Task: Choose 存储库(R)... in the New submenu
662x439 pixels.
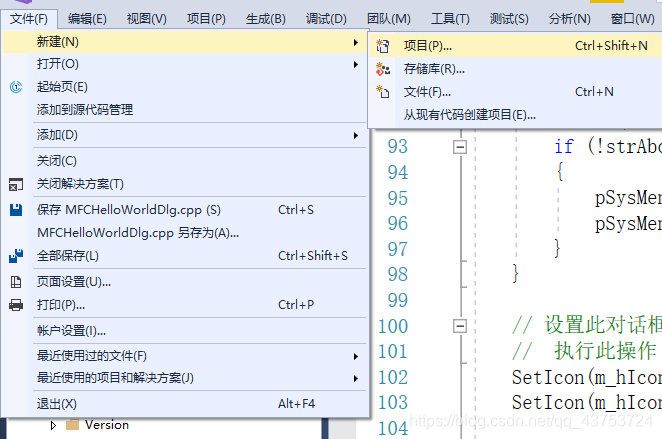Action: click(515, 69)
